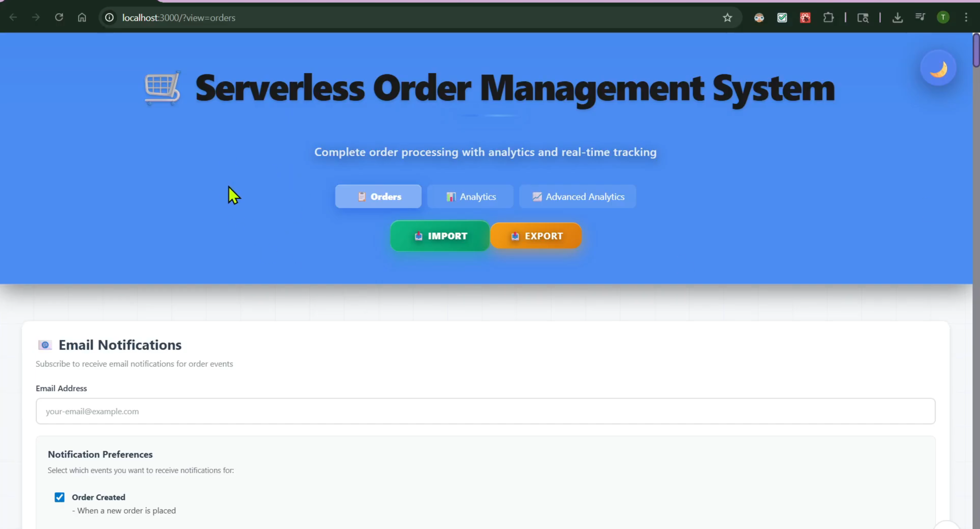Open the profile avatar T
980x529 pixels.
(x=943, y=17)
